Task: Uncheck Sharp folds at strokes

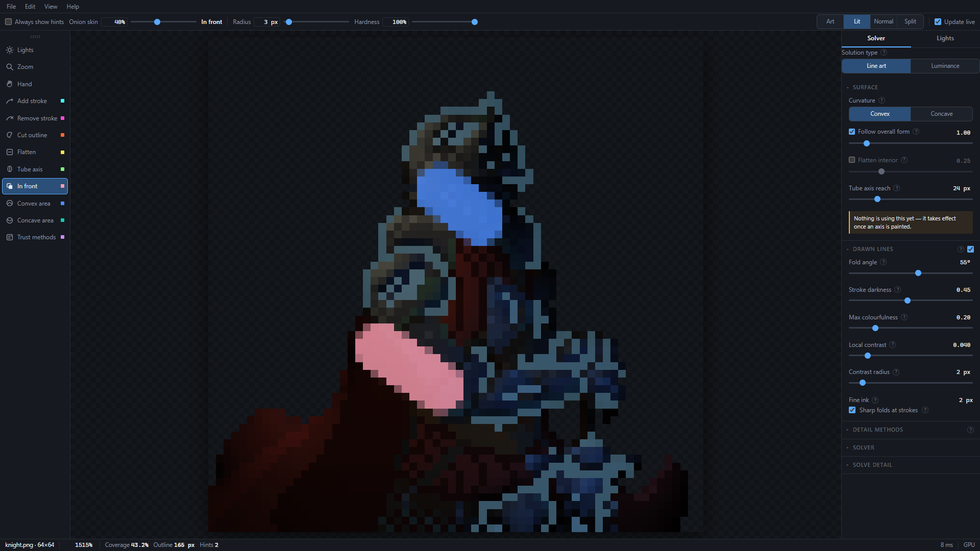Action: 852,410
